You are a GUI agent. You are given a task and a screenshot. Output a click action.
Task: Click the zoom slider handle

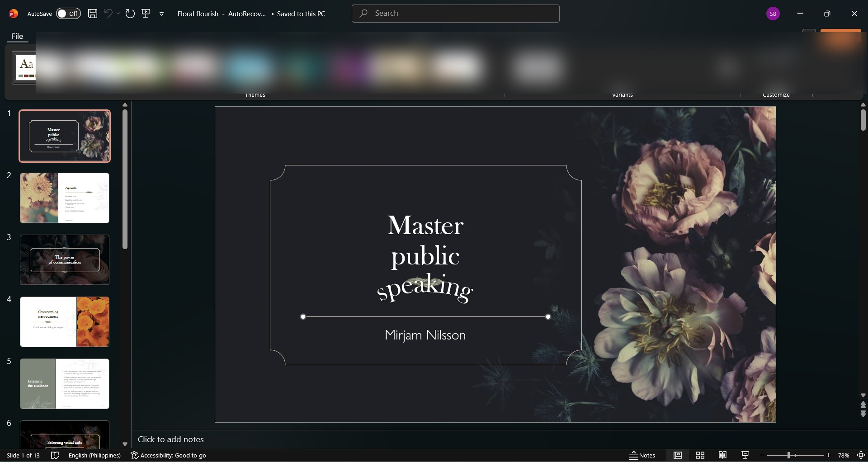tap(788, 455)
